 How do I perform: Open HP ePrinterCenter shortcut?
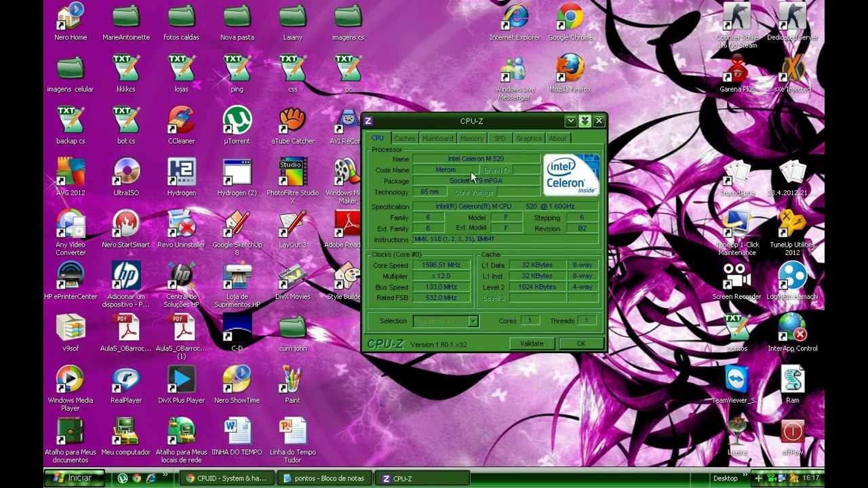point(71,281)
